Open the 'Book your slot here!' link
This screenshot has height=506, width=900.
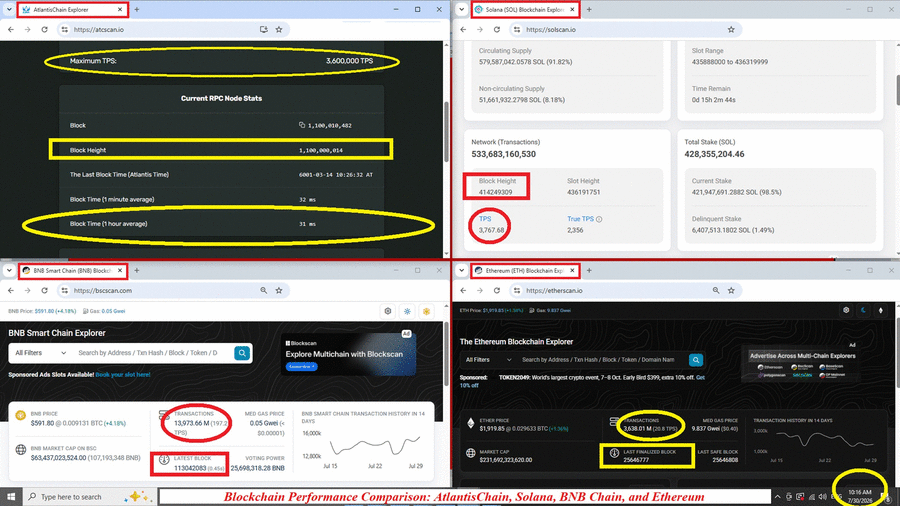click(123, 375)
